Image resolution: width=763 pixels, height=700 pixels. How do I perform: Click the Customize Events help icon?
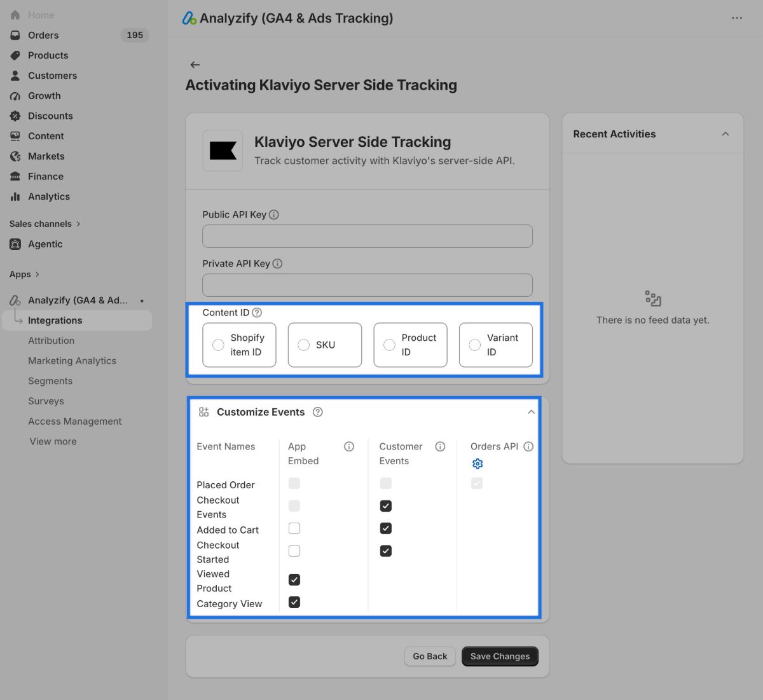[x=318, y=412]
